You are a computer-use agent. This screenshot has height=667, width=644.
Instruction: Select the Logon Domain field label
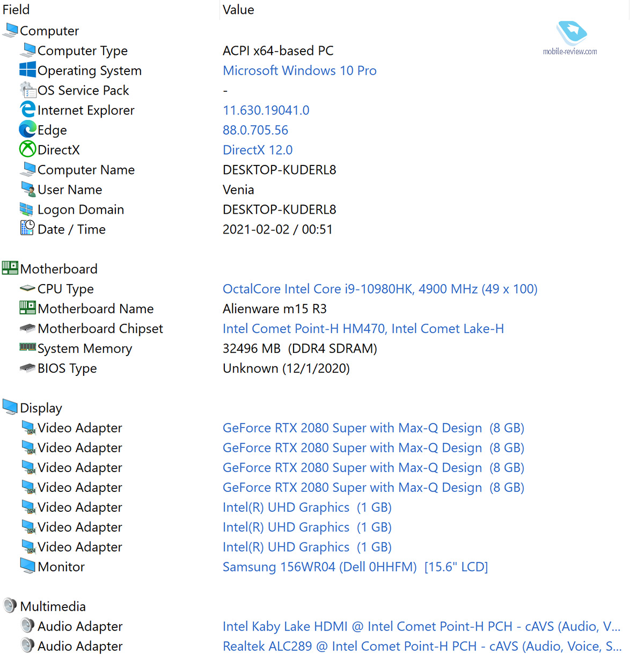click(x=80, y=209)
